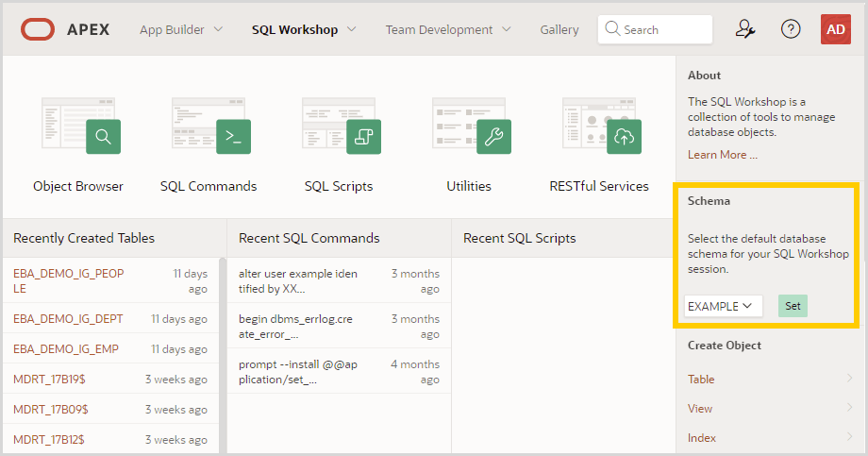Image resolution: width=868 pixels, height=456 pixels.
Task: Click the Recently Created Tables heading
Action: 84,238
